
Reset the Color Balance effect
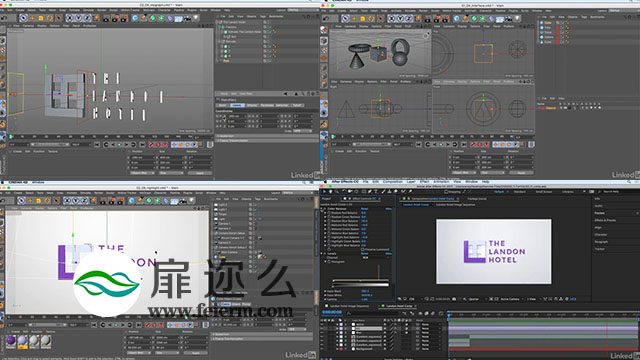364,209
